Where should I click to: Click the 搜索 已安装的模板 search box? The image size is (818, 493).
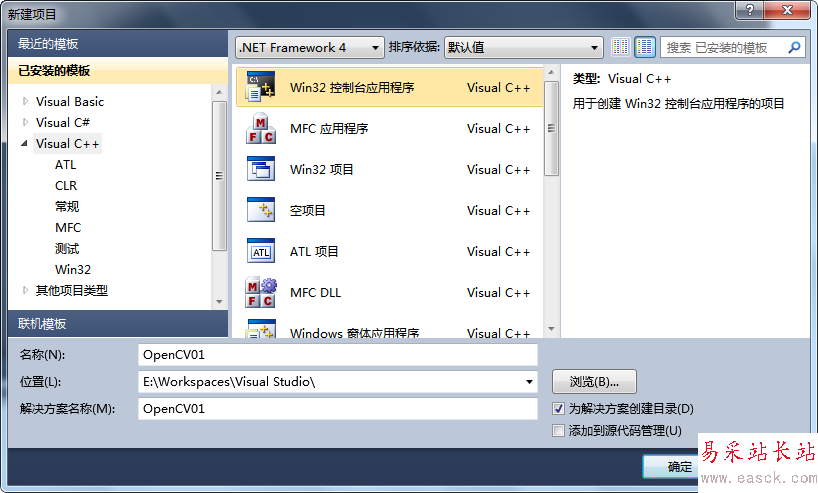(x=733, y=47)
